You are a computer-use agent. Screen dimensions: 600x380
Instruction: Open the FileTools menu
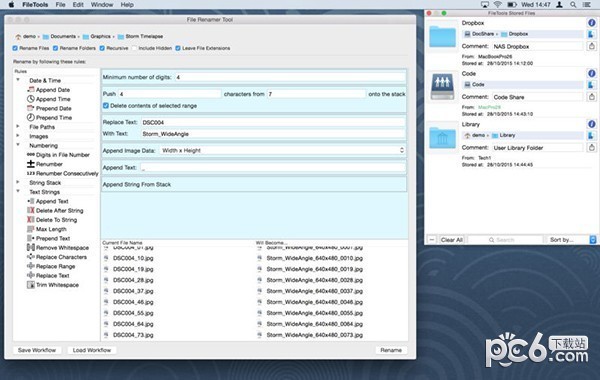[x=35, y=5]
